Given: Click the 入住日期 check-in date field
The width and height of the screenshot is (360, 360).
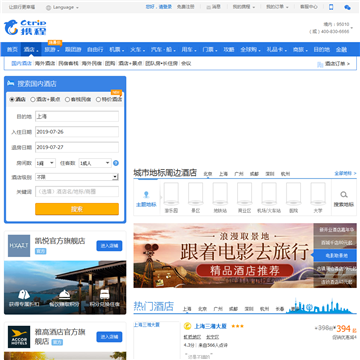Looking at the screenshot, I should click(x=77, y=132).
